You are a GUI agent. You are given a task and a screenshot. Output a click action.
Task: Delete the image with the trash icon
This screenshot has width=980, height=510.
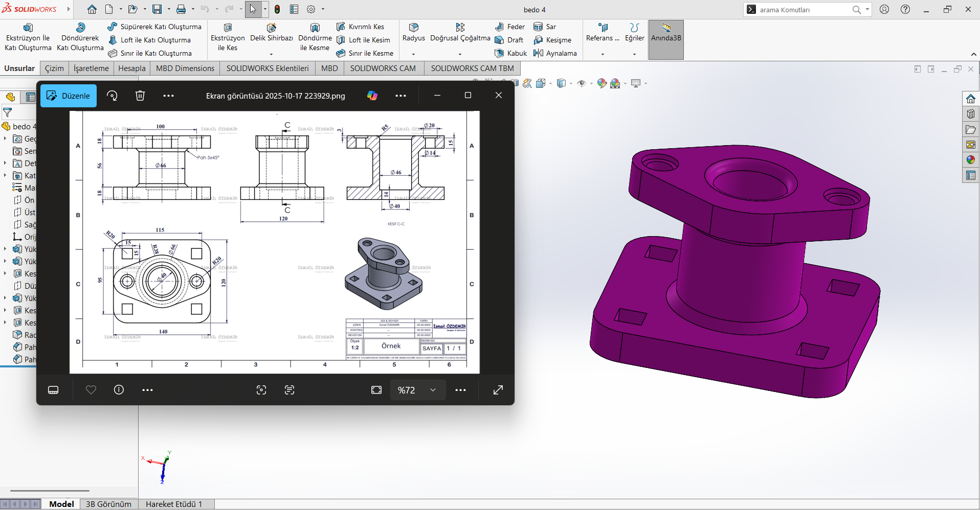pyautogui.click(x=140, y=96)
